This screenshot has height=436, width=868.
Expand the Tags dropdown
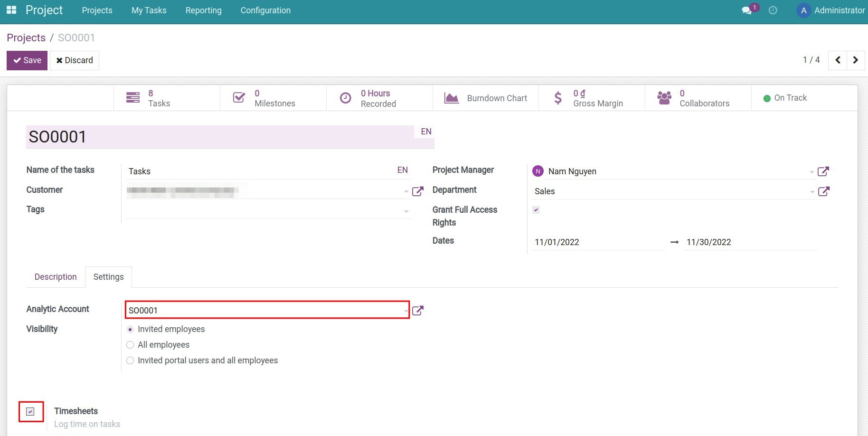pyautogui.click(x=406, y=210)
